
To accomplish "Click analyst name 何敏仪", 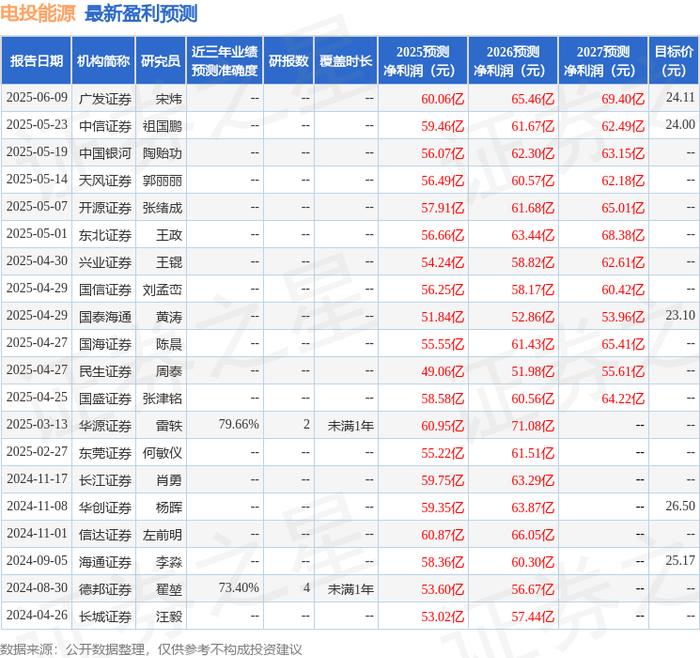I will click(162, 453).
